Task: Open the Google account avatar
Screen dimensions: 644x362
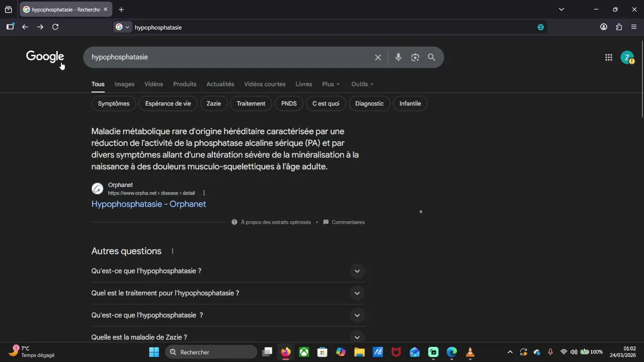Action: click(x=627, y=57)
